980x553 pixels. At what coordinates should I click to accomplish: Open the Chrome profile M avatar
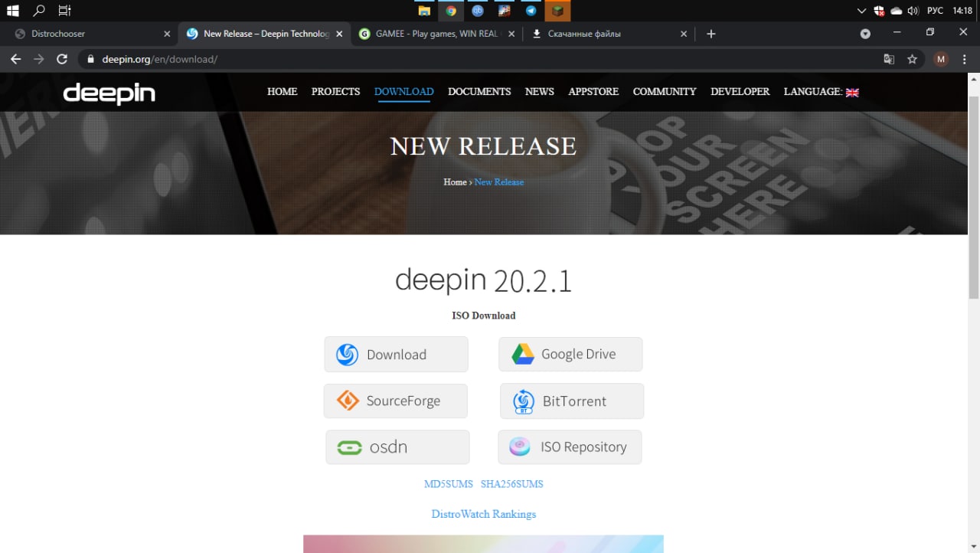coord(941,59)
